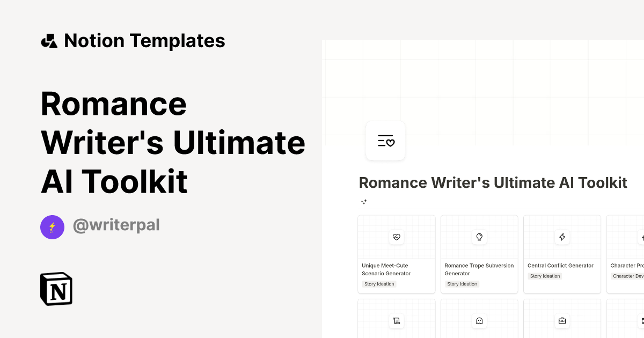The image size is (644, 338).
Task: Click the list-with-heart page icon above the title
Action: (x=385, y=140)
